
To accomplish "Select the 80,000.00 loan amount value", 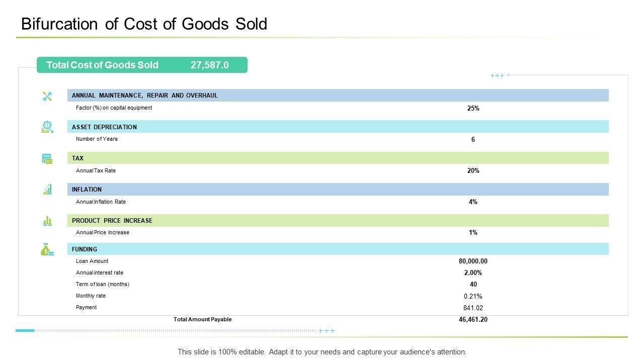I will [473, 261].
